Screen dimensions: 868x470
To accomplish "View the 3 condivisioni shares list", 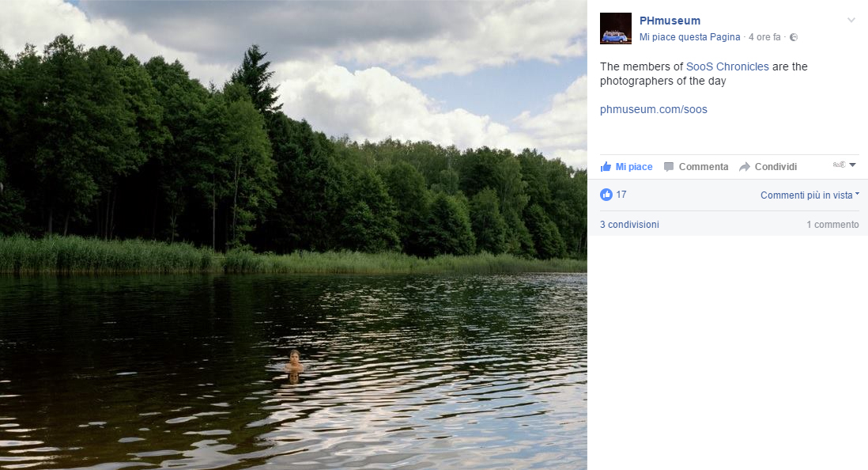I will click(629, 225).
